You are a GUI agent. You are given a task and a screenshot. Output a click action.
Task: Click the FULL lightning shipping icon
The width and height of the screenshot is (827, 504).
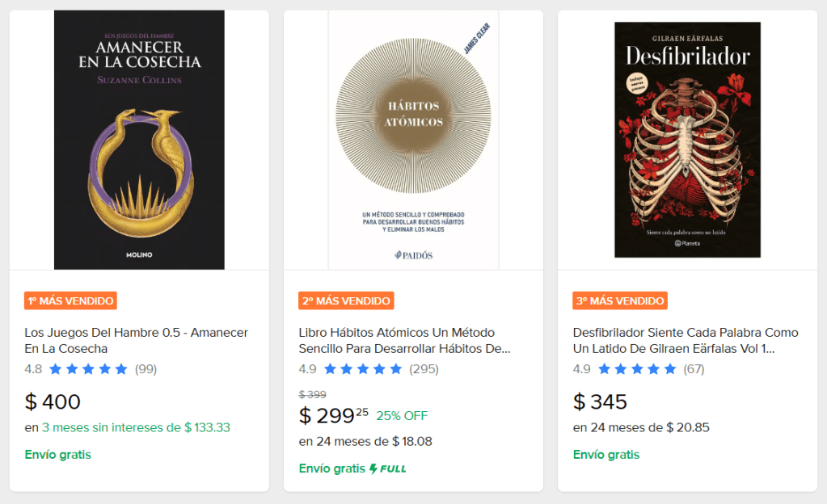pos(388,468)
